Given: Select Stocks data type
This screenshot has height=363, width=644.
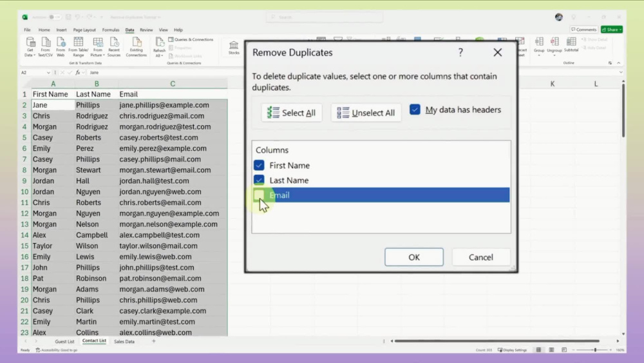Looking at the screenshot, I should pos(234,47).
